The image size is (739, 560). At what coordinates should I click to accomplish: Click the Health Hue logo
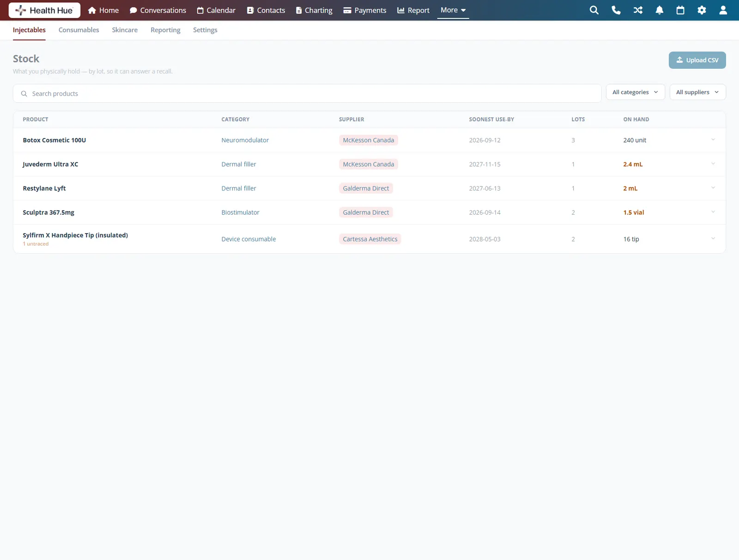tap(44, 10)
